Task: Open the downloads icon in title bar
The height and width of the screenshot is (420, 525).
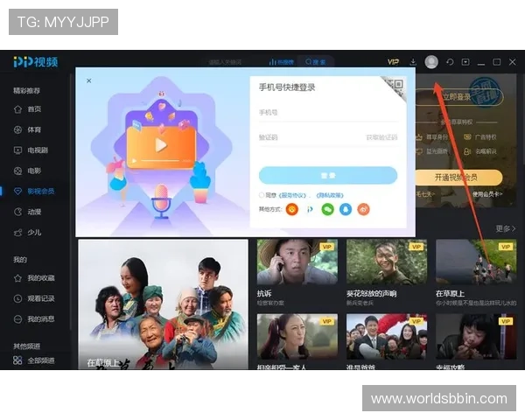Action: pyautogui.click(x=413, y=62)
